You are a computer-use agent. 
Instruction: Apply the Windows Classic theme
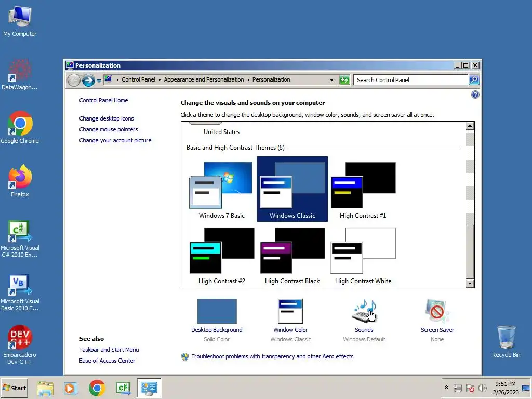292,189
